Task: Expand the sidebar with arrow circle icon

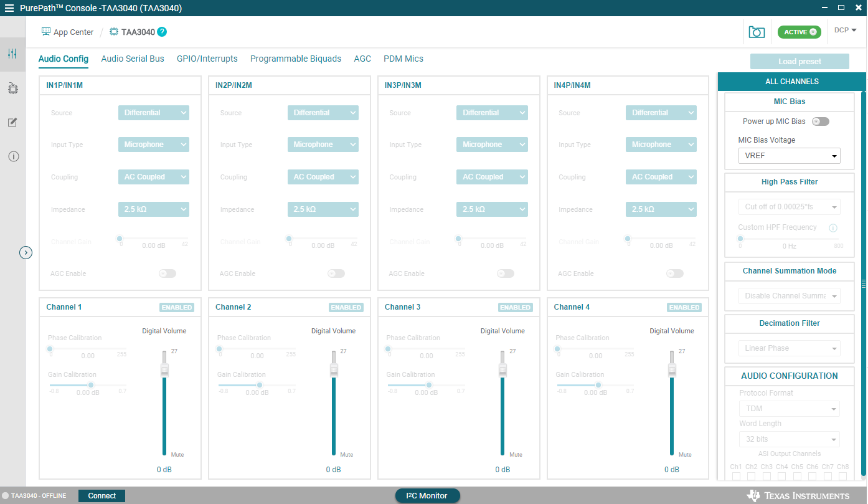Action: pyautogui.click(x=26, y=252)
